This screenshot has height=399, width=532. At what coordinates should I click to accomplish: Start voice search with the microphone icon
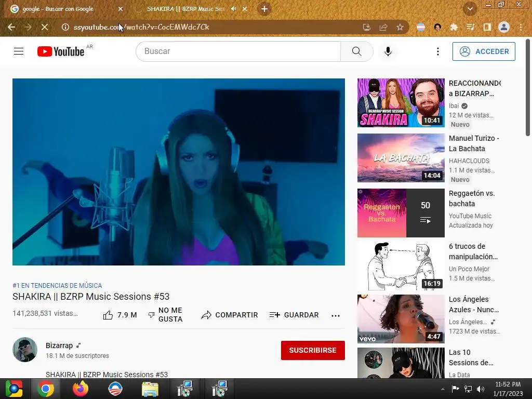[x=388, y=51]
